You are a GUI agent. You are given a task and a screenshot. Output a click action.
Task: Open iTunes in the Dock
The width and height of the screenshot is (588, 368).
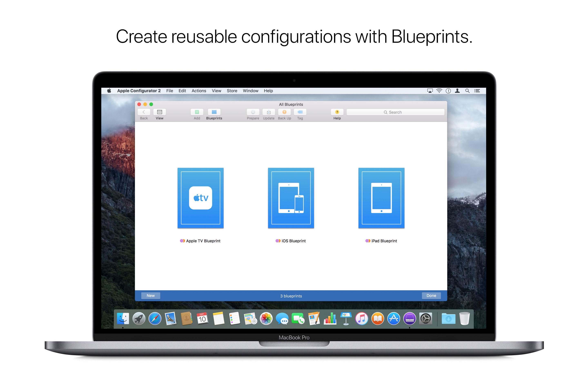(362, 318)
